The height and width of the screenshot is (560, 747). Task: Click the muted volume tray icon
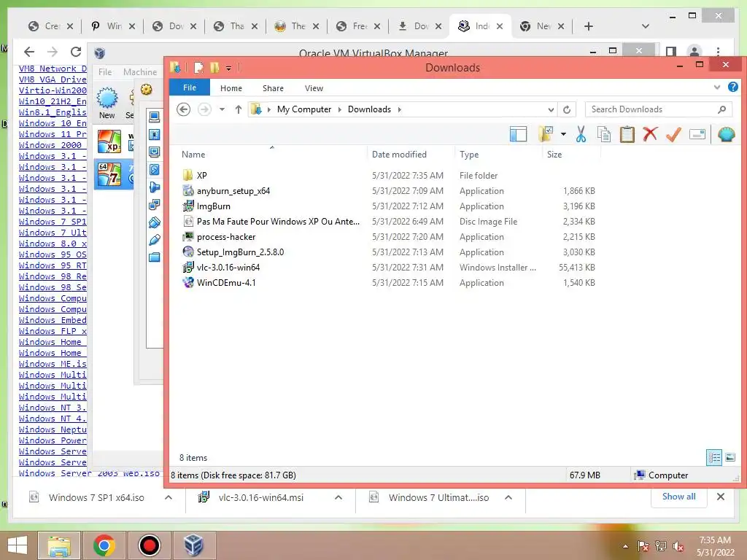(678, 547)
